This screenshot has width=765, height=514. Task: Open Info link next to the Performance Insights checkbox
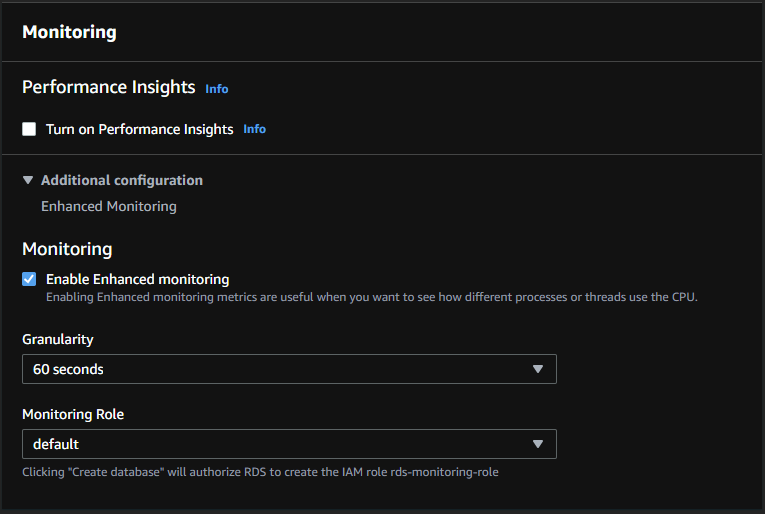[255, 129]
